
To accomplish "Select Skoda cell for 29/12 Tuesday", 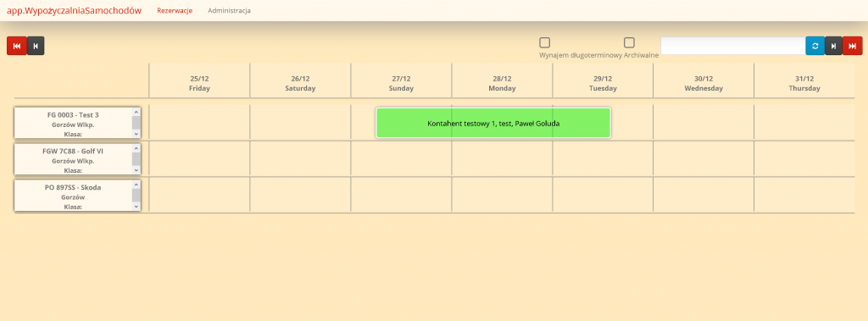I will tap(603, 195).
